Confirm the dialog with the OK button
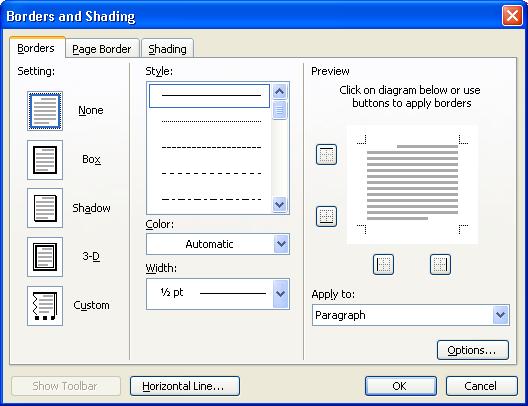 click(x=401, y=386)
